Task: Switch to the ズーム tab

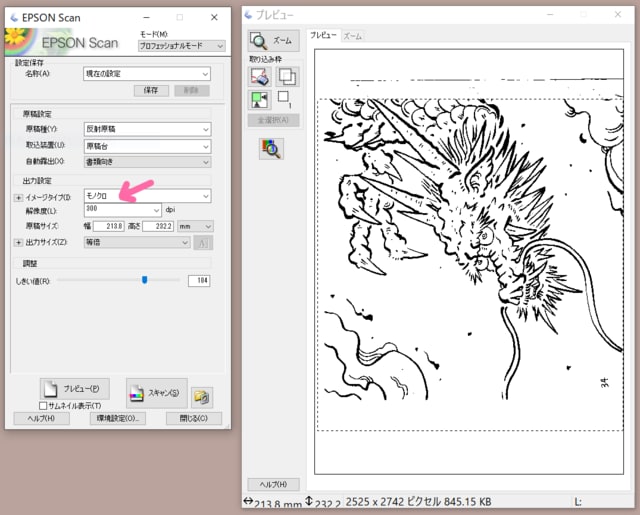Action: (353, 36)
